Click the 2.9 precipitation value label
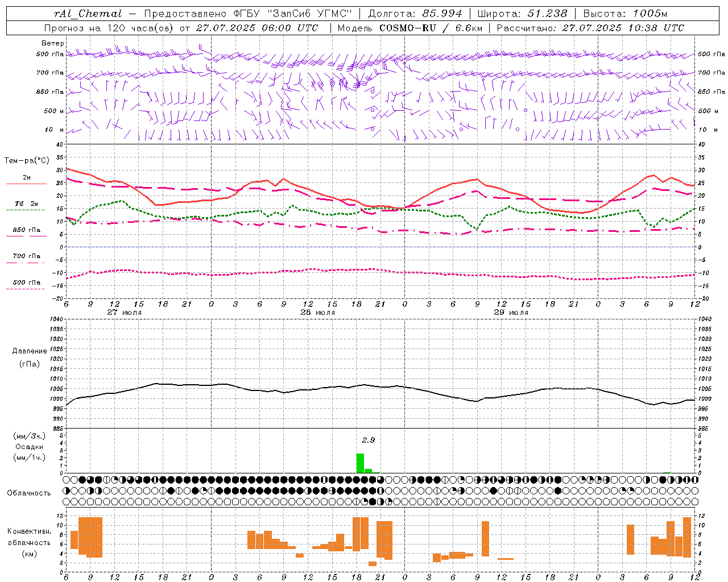728x582 pixels. click(369, 440)
